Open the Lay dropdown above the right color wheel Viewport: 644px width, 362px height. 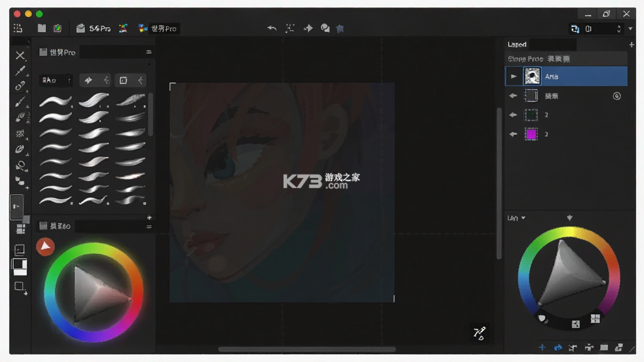(x=516, y=218)
